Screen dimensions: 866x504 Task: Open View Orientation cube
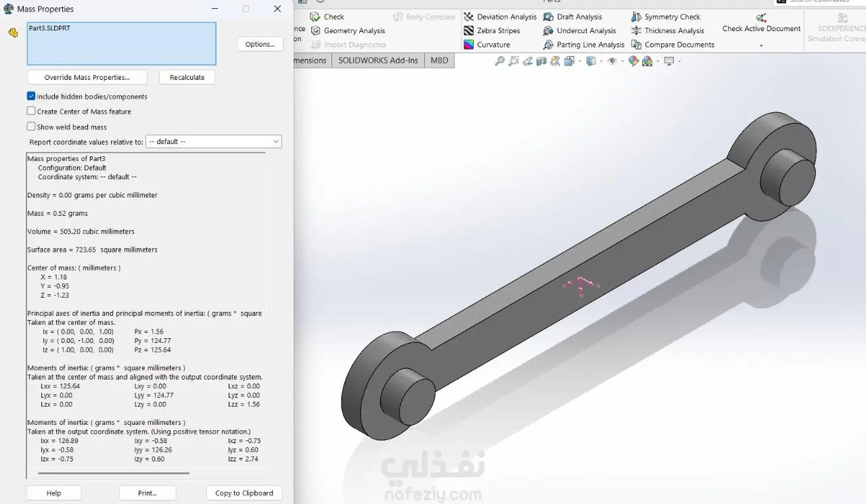[569, 61]
